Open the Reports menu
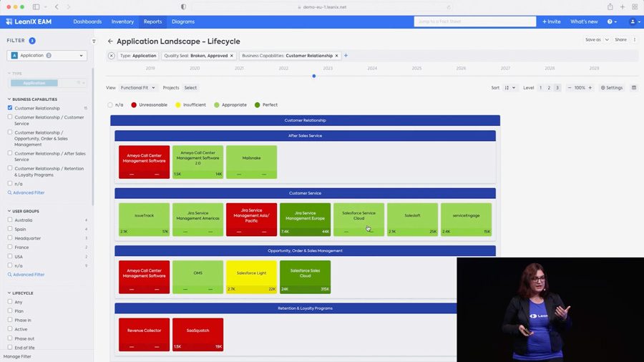 (153, 21)
